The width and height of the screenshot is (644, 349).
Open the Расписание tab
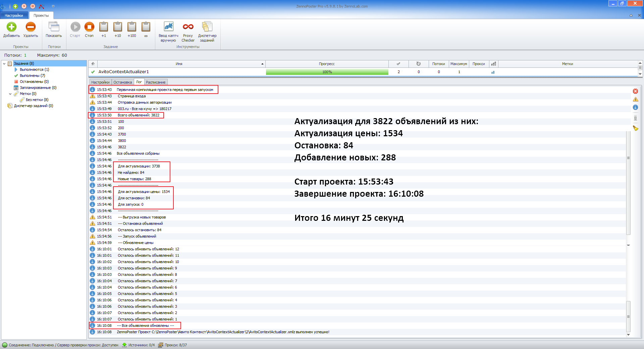156,82
